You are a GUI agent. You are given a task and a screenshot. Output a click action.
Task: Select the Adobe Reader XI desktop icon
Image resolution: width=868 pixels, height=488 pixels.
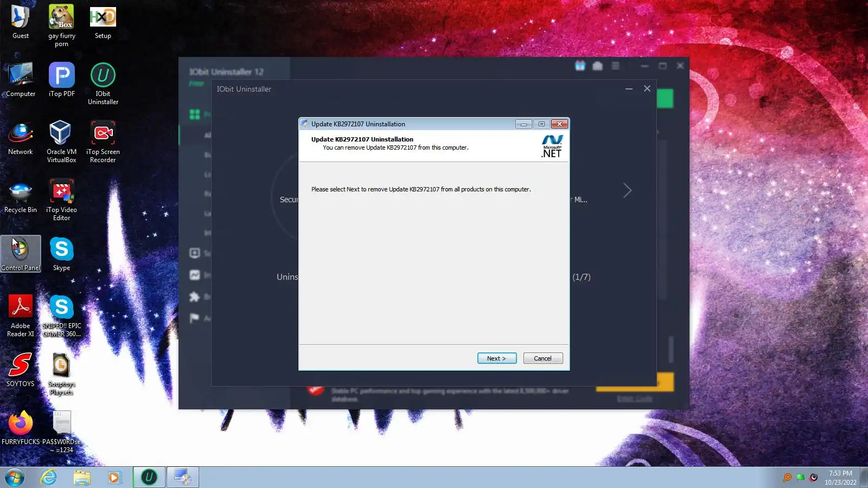(21, 316)
